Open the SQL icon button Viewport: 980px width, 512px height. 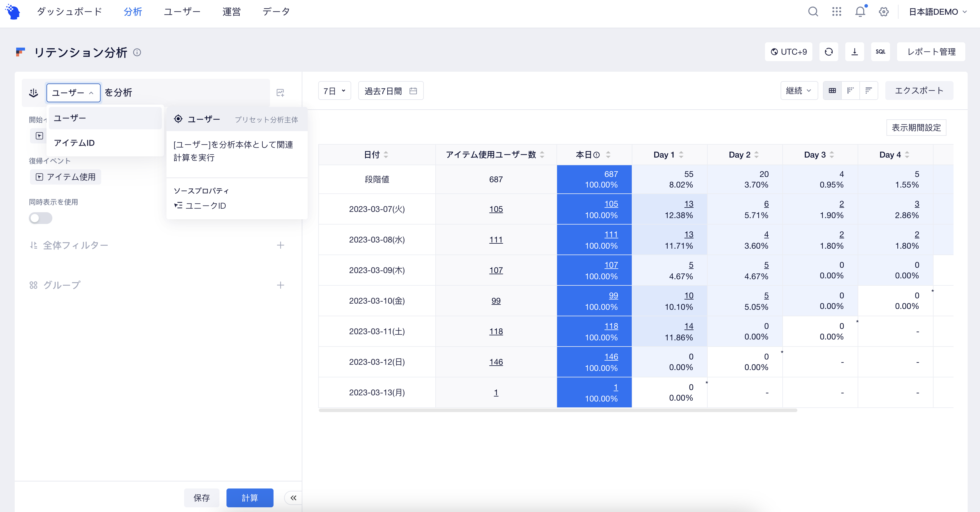880,52
